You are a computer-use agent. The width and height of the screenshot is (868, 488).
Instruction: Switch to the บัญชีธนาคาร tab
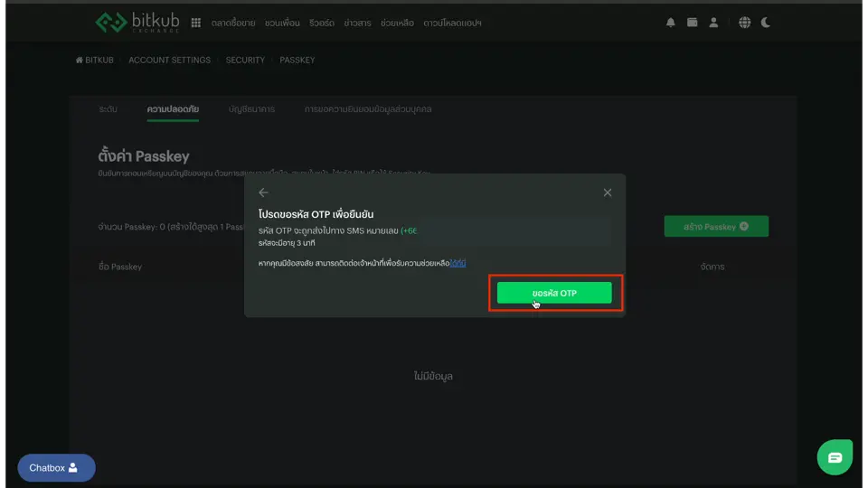click(x=251, y=109)
